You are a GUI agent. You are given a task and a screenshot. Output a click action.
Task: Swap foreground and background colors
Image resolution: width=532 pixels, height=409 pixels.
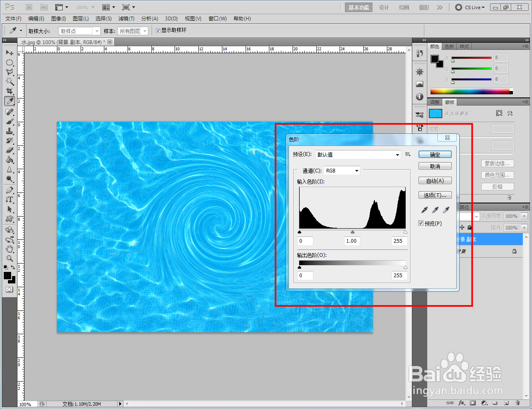(x=13, y=267)
